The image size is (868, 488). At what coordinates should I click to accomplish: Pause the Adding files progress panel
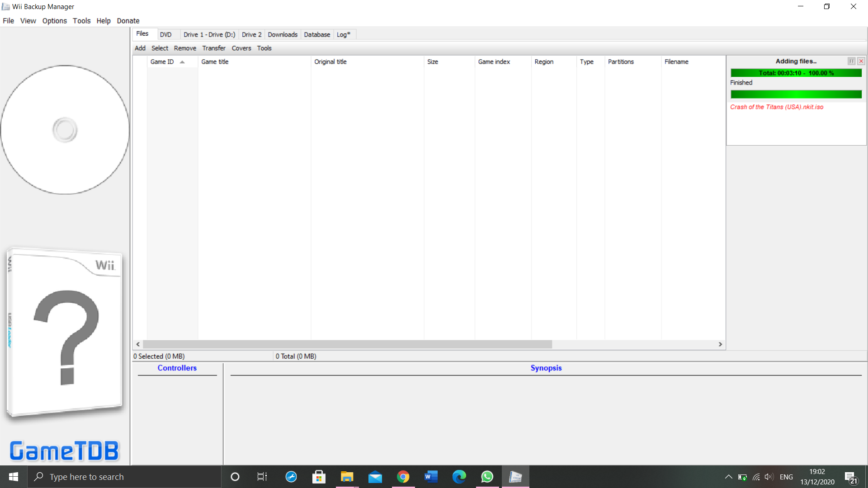pos(851,61)
